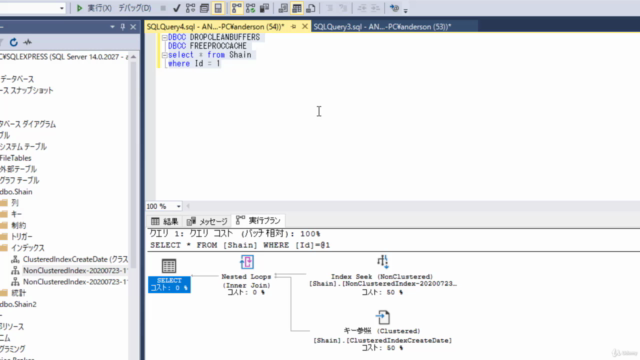Click the specify template values icon

coord(394,8)
